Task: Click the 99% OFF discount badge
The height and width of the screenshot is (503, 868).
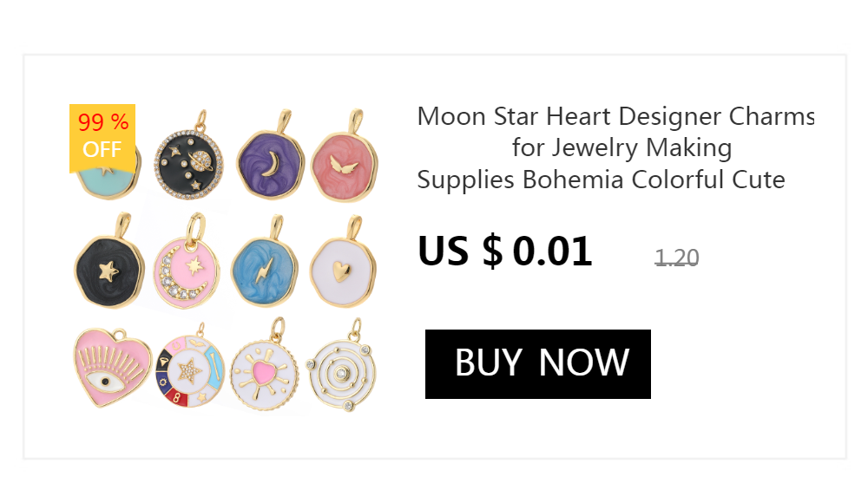Action: point(102,134)
